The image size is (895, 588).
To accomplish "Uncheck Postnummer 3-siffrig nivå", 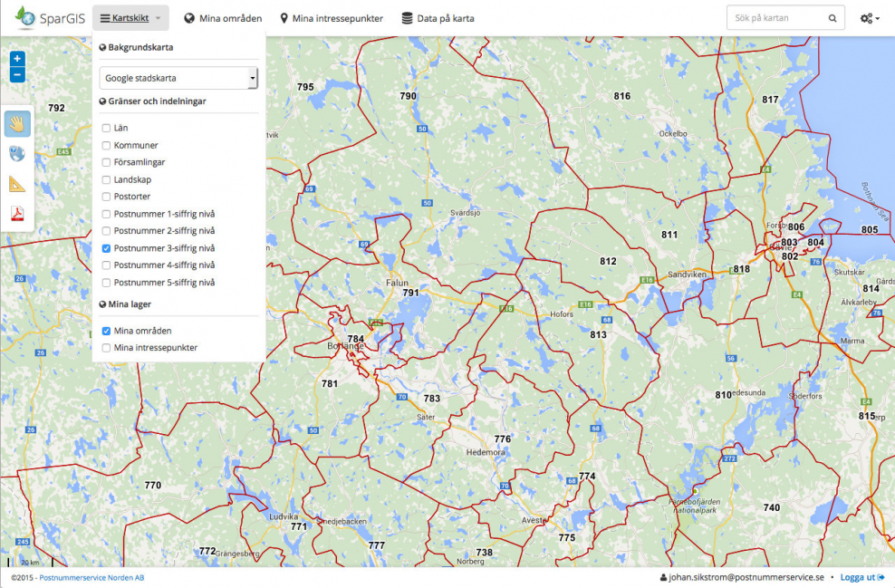I will coord(106,248).
